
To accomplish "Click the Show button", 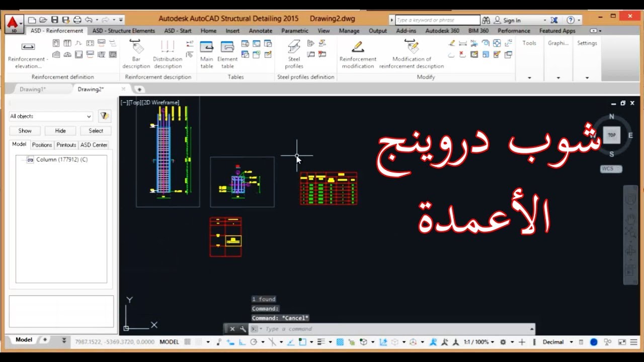I will tap(25, 131).
